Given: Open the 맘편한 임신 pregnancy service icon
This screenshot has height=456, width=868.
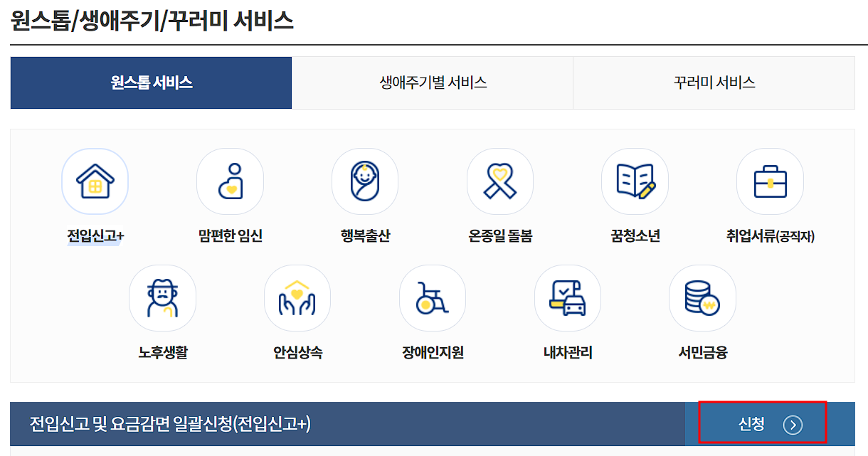Looking at the screenshot, I should (230, 181).
